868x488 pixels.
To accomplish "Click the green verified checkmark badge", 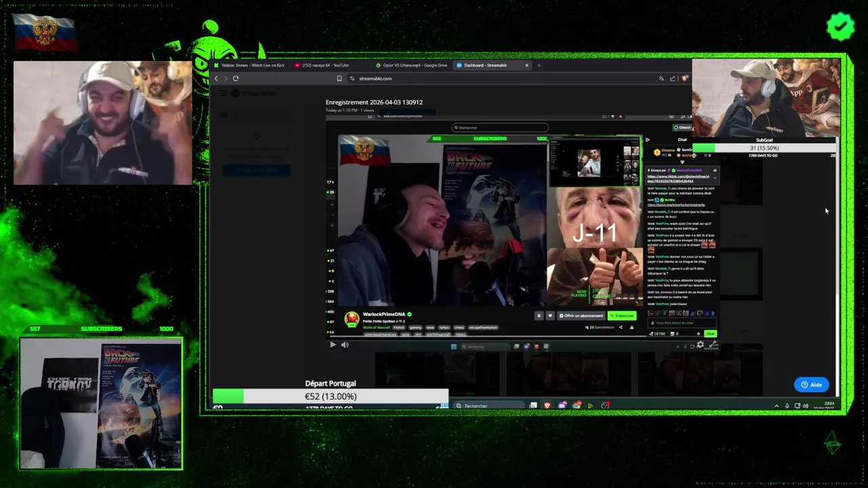I will coord(840,26).
